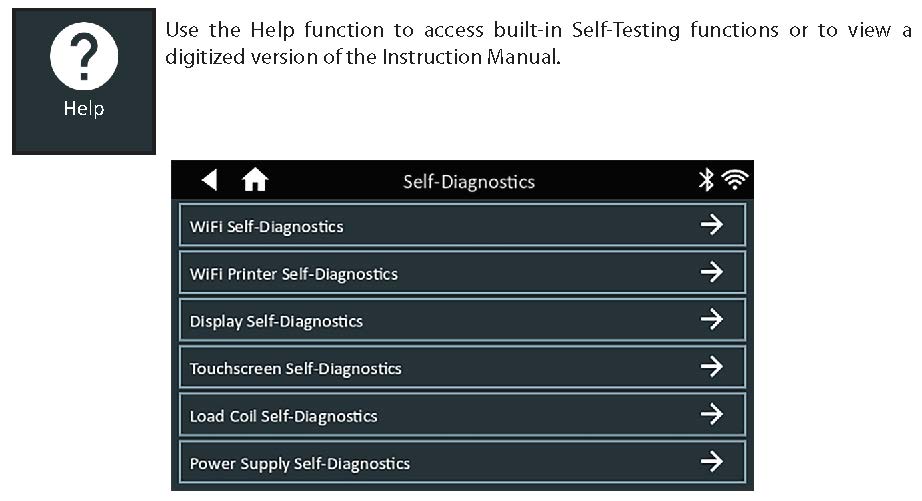Open Display Self-Diagnostics entry

tap(276, 321)
